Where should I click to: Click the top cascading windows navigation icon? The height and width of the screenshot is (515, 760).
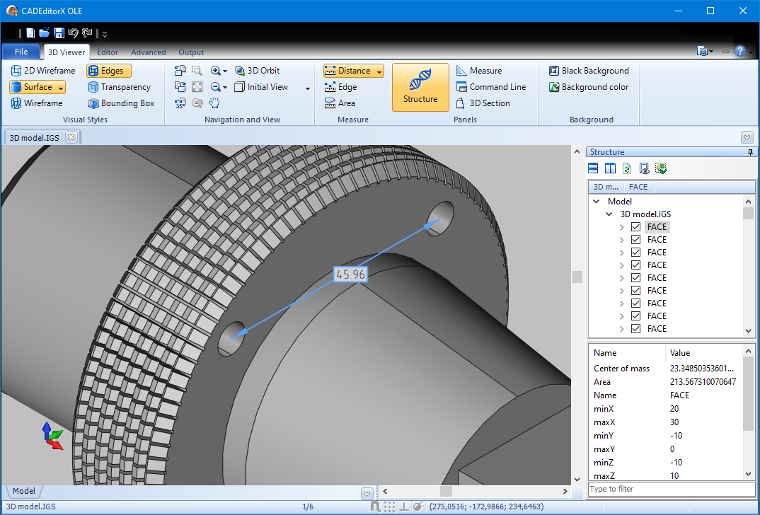tap(180, 71)
